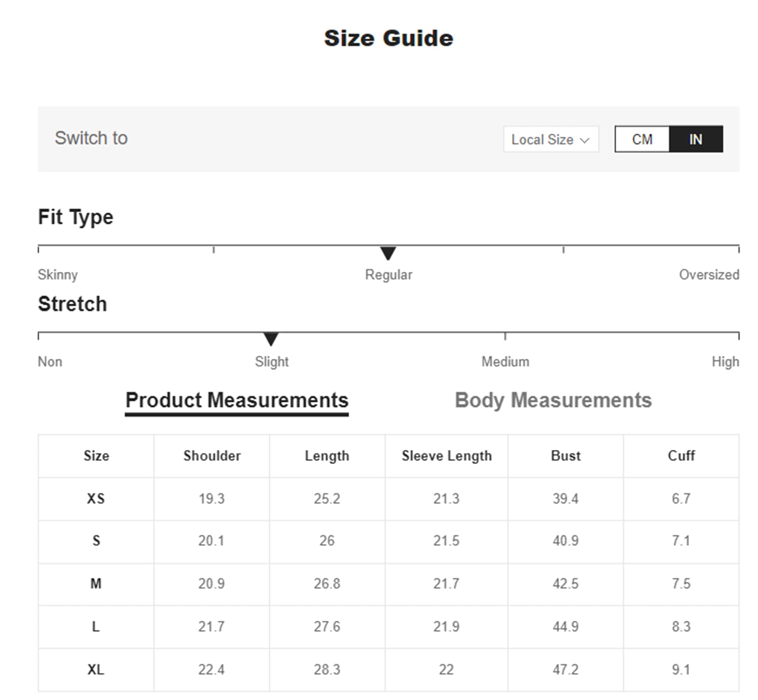The height and width of the screenshot is (700, 758).
Task: Open the Local Size dropdown
Action: pos(550,139)
